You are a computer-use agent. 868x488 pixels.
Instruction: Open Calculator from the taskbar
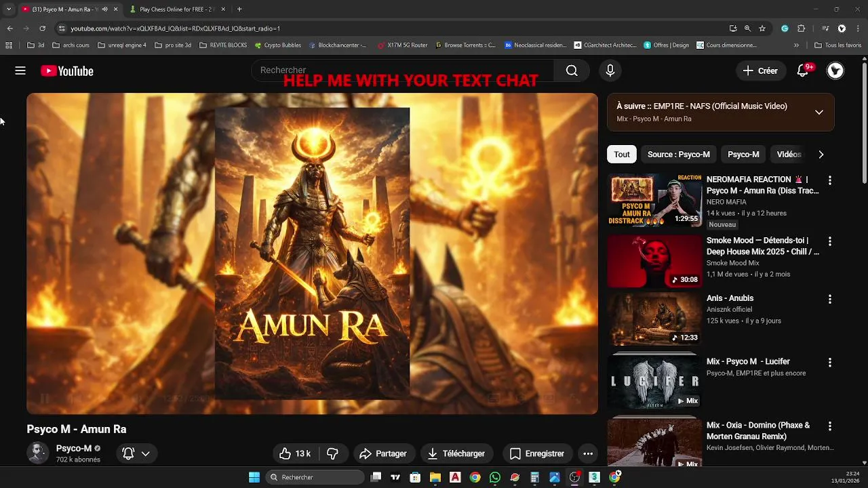[x=534, y=477]
